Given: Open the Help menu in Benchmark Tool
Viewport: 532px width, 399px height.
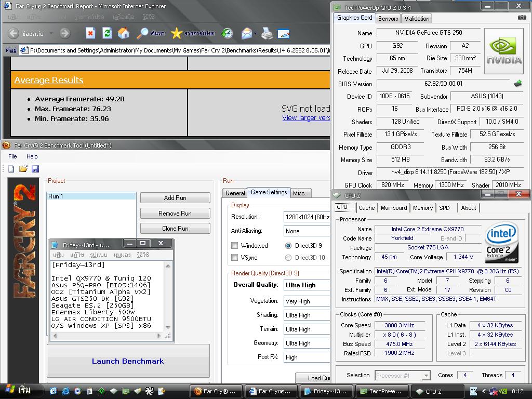Looking at the screenshot, I should [32, 156].
